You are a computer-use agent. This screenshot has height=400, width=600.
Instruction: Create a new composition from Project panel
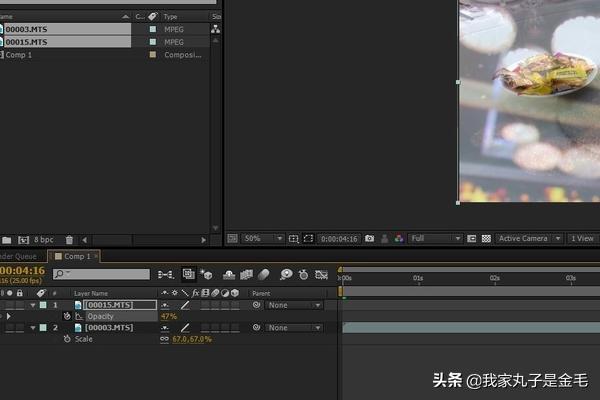24,240
